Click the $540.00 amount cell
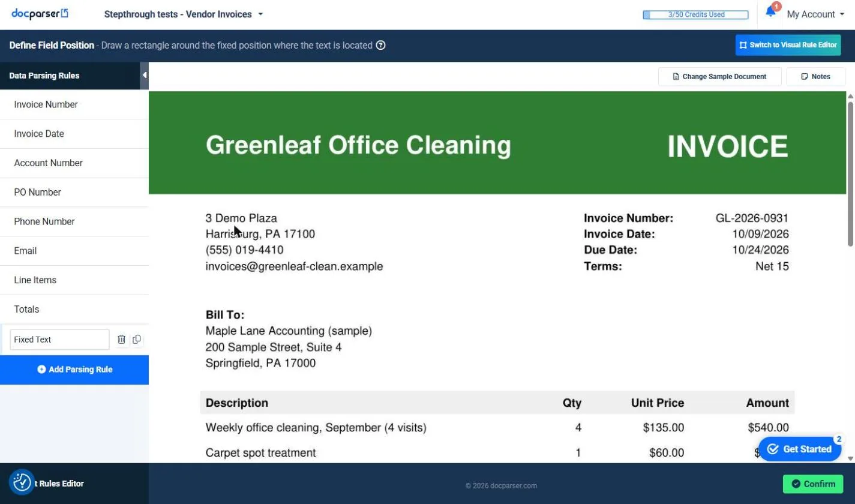Image resolution: width=855 pixels, height=504 pixels. point(768,428)
